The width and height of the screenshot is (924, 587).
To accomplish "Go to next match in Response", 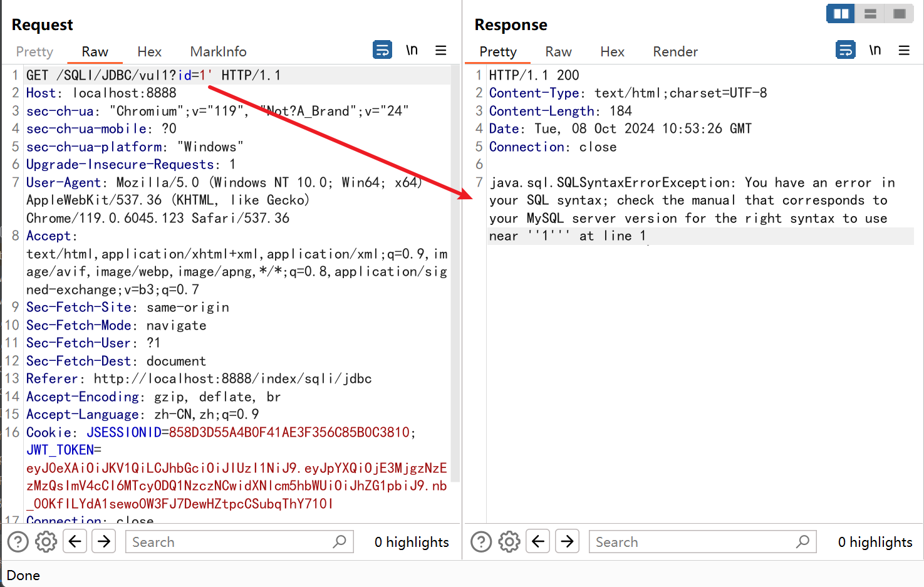I will 568,541.
